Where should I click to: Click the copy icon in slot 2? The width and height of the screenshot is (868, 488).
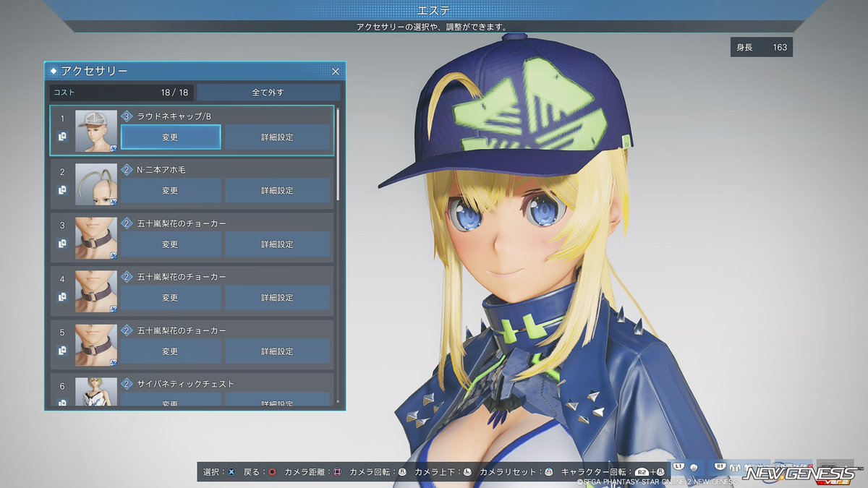[62, 190]
